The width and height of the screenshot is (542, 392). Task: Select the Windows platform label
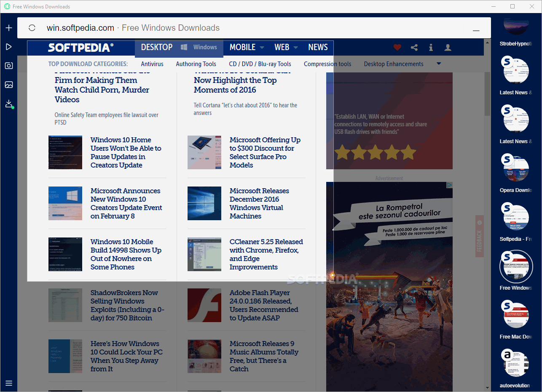click(205, 47)
